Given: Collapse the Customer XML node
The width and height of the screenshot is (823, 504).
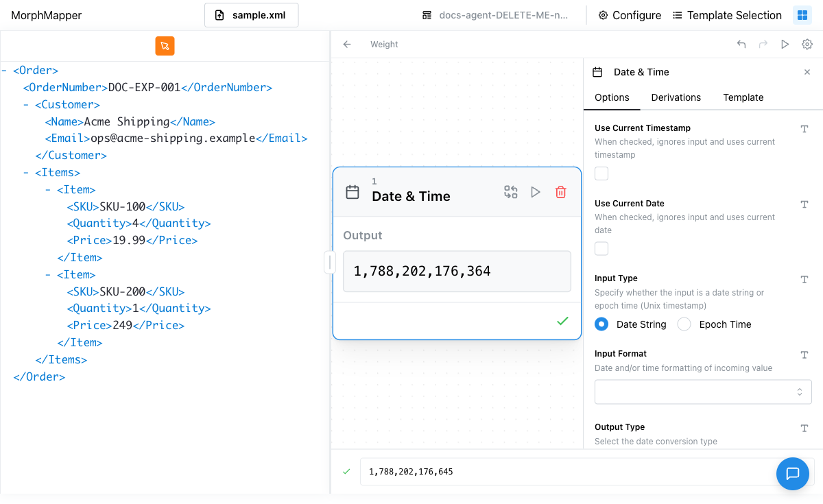Looking at the screenshot, I should (x=26, y=104).
